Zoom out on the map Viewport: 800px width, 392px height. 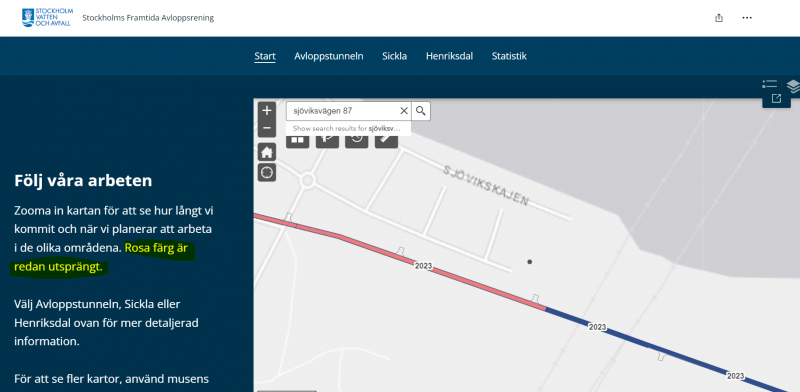[x=267, y=128]
